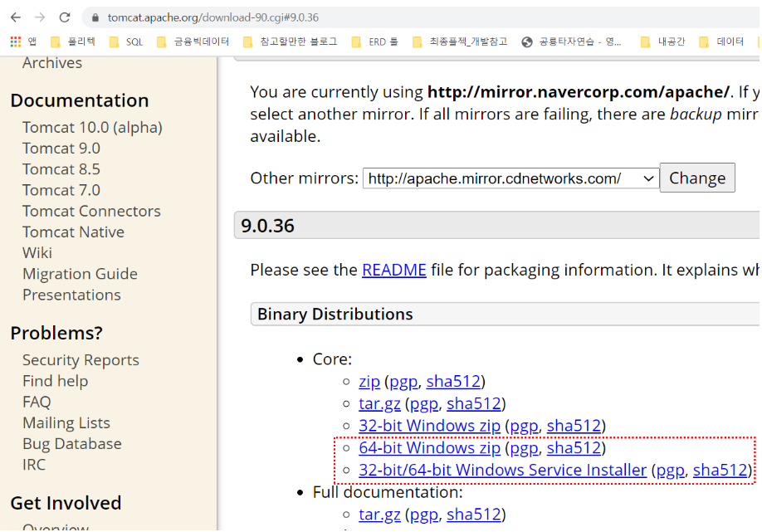762x532 pixels.
Task: Download the Core zip link
Action: tap(369, 382)
